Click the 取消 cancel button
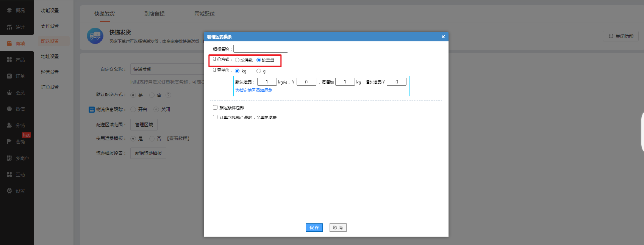 tap(338, 228)
